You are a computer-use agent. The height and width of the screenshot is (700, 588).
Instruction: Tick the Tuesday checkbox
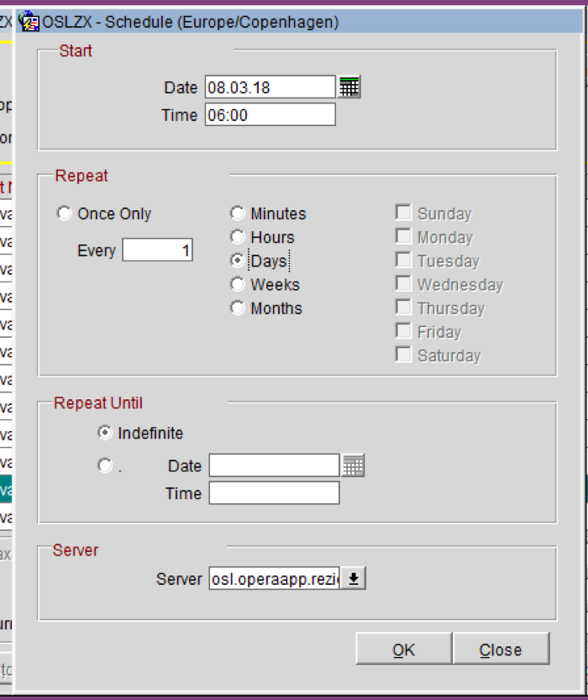tap(403, 260)
